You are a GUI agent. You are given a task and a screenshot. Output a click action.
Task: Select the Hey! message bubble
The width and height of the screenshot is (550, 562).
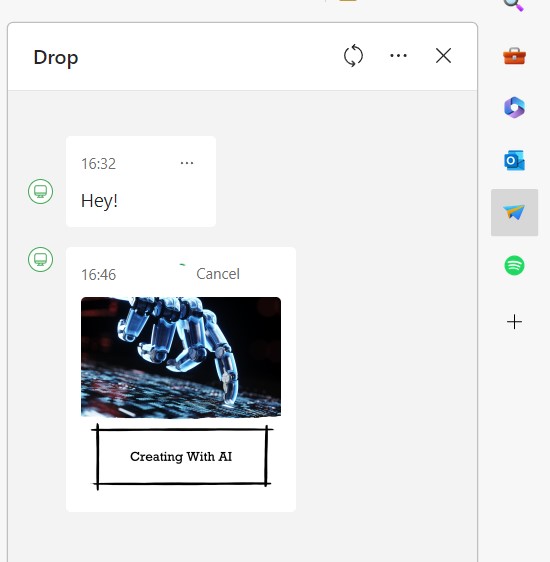click(141, 181)
